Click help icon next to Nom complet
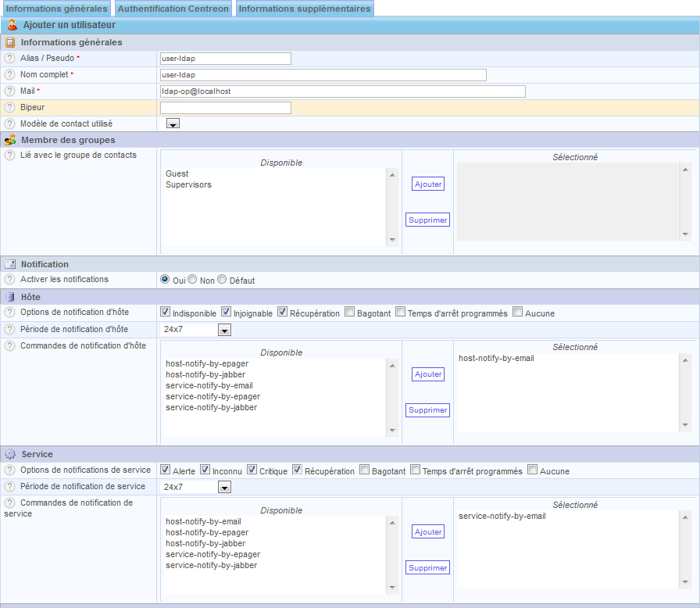700x608 pixels. point(10,75)
